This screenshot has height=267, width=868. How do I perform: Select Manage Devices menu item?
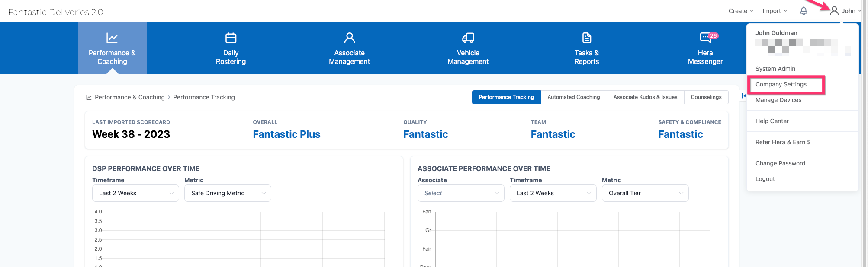coord(778,100)
